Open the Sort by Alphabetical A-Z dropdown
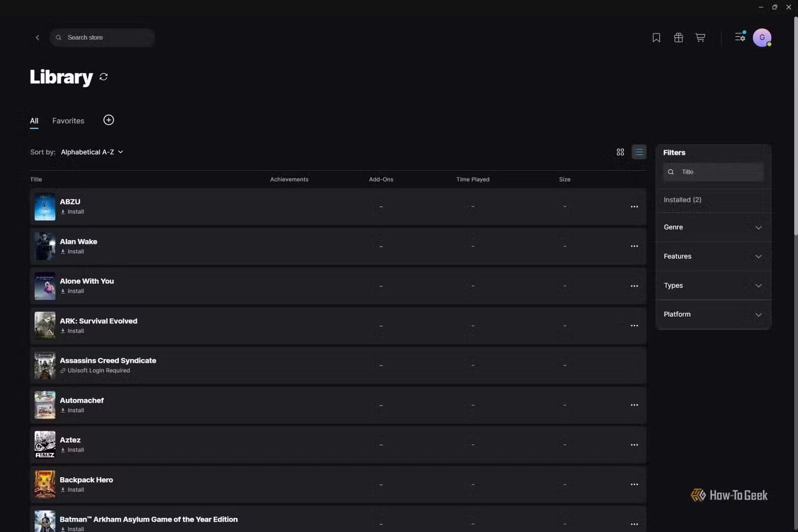 click(x=92, y=152)
